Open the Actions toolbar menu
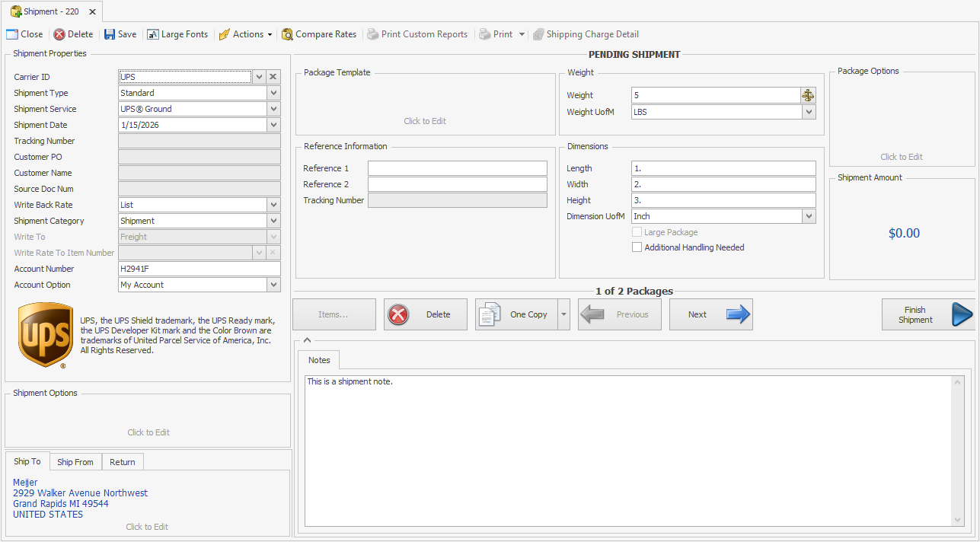Viewport: 980px width, 542px height. (245, 34)
